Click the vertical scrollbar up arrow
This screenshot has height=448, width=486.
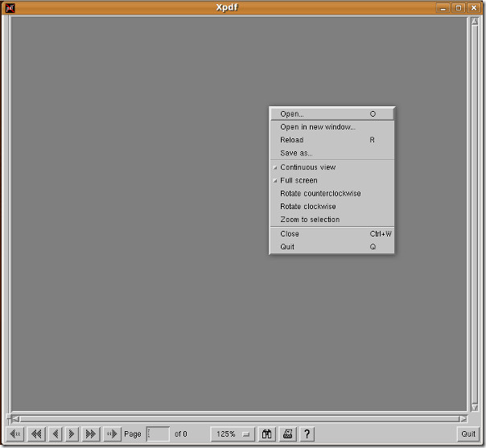(x=475, y=22)
